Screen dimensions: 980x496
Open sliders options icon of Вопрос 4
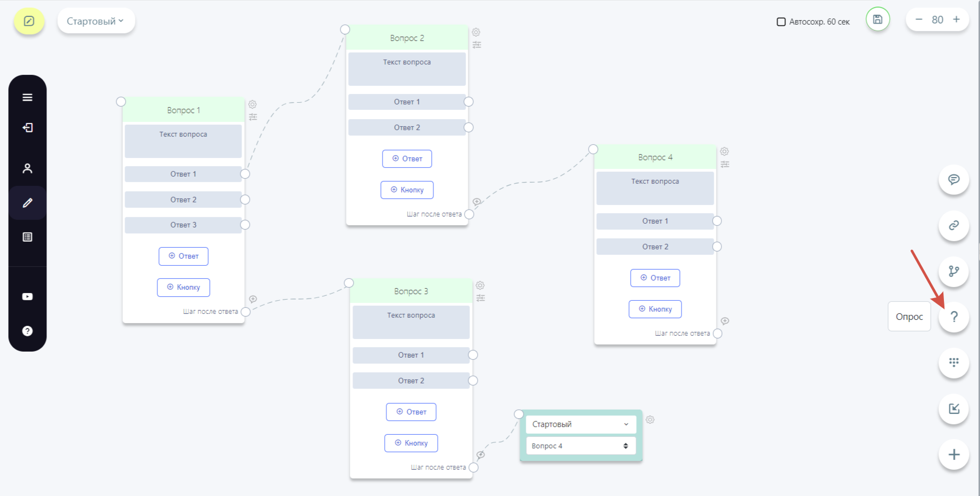click(725, 164)
